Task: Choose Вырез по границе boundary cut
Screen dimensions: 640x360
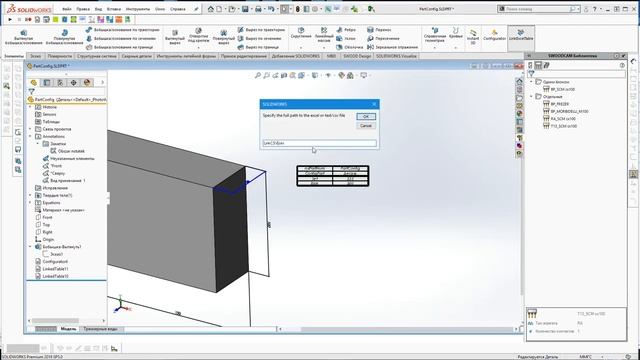Action: (258, 47)
